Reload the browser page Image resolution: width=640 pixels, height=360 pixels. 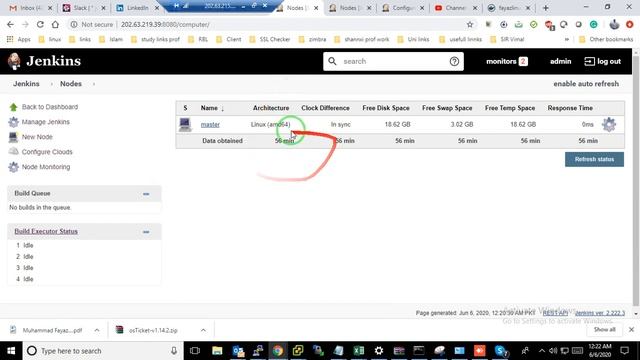40,24
